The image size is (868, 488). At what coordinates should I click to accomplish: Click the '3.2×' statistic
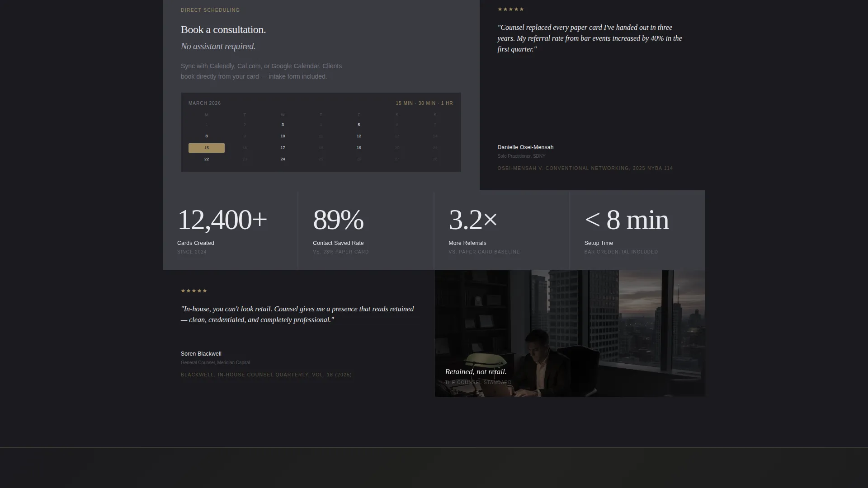coord(473,220)
